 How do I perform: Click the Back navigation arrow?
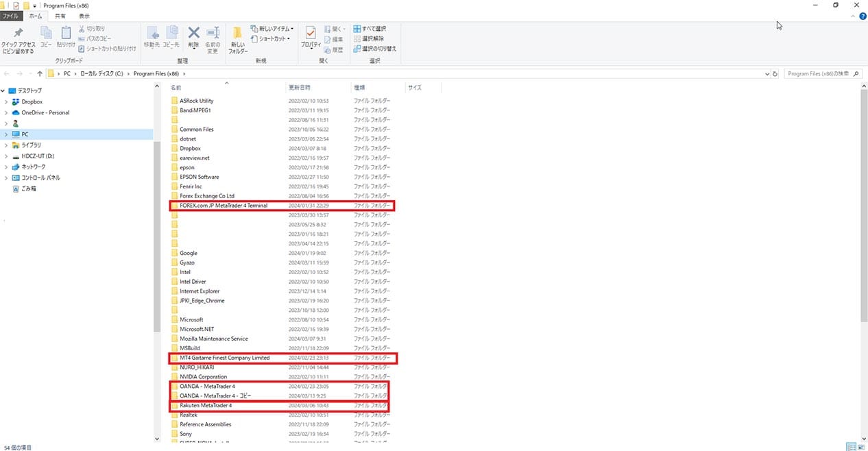coord(7,73)
